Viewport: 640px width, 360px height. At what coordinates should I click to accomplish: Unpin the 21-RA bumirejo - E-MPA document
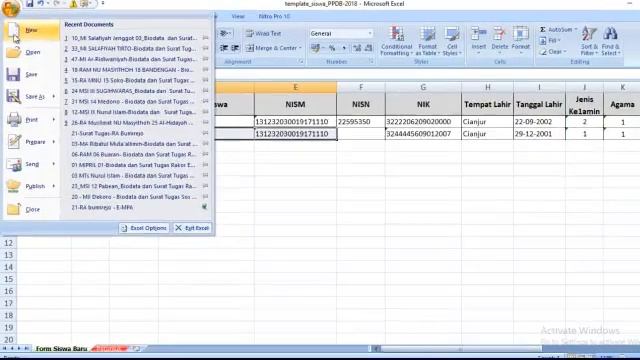[204, 207]
